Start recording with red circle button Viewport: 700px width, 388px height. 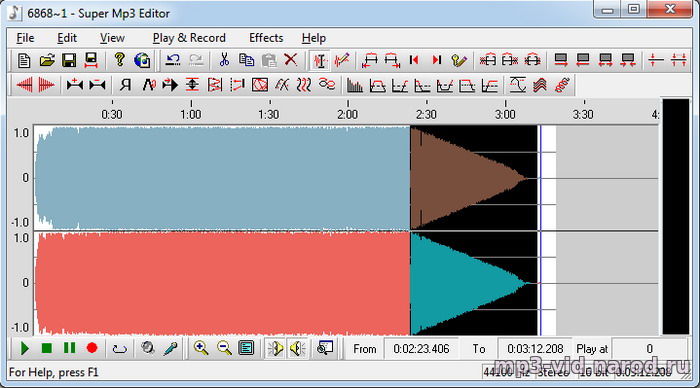click(x=92, y=348)
